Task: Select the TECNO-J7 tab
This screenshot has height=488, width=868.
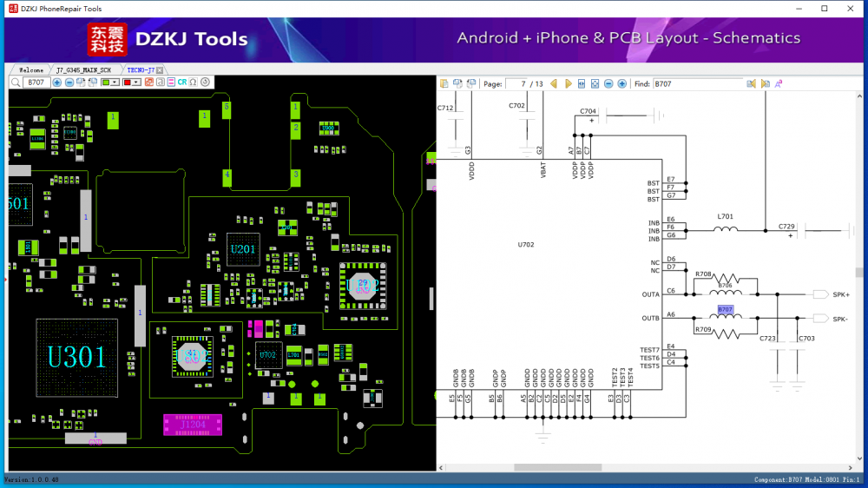Action: 141,70
